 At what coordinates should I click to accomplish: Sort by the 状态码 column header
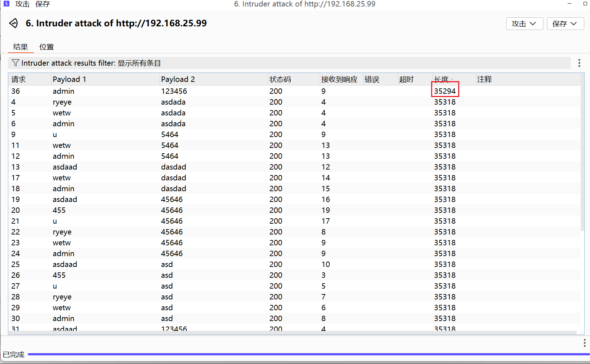coord(280,79)
